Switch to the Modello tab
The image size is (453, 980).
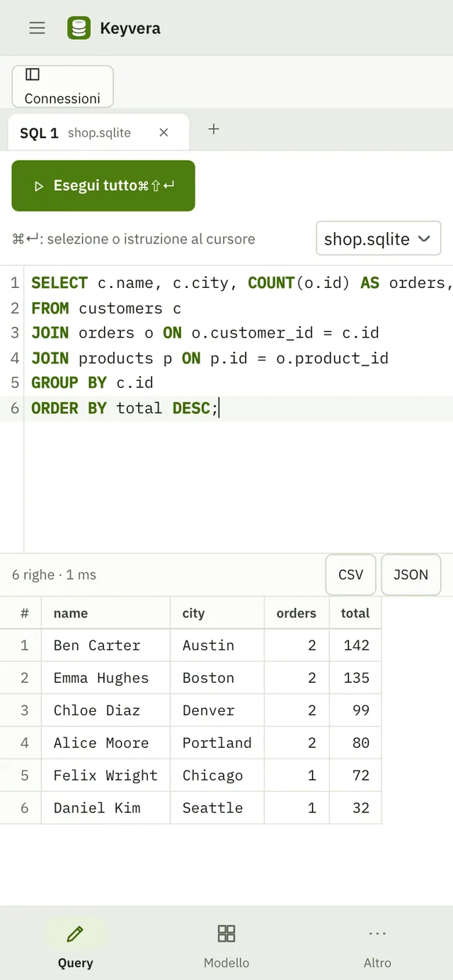226,944
